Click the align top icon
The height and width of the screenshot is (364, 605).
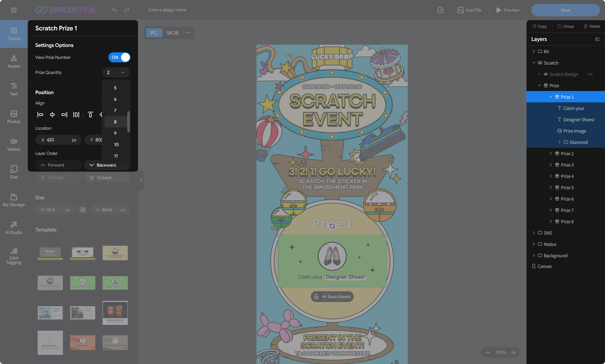pyautogui.click(x=90, y=115)
